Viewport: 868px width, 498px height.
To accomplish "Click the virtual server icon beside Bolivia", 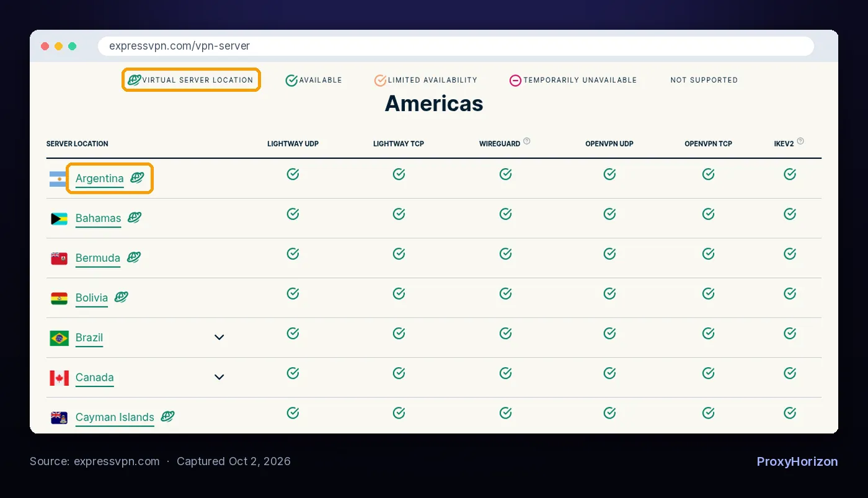I will tap(122, 296).
